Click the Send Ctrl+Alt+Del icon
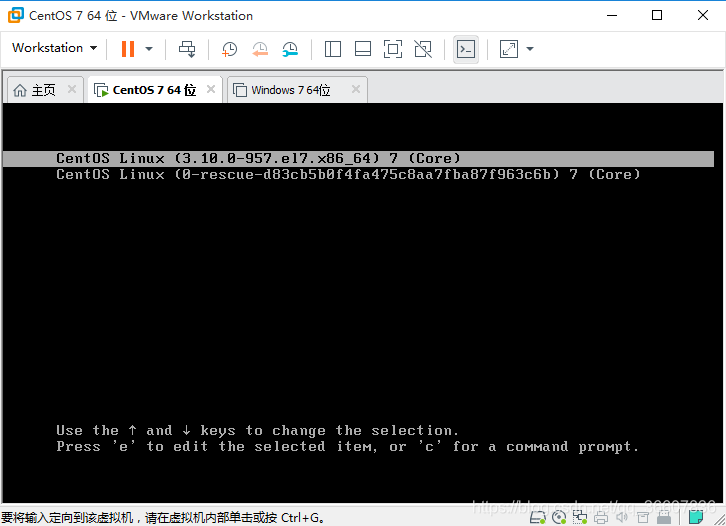726x526 pixels. click(x=188, y=49)
